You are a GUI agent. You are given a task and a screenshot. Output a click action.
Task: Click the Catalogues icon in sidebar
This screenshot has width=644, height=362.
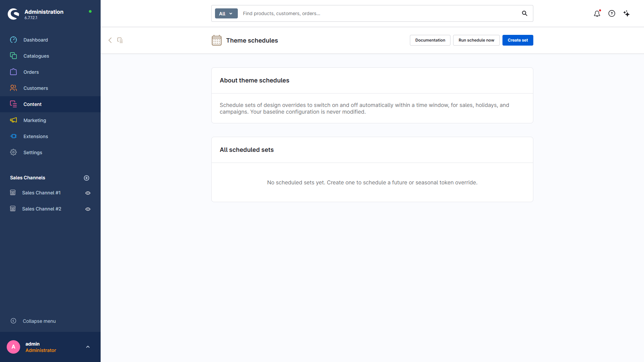(13, 56)
